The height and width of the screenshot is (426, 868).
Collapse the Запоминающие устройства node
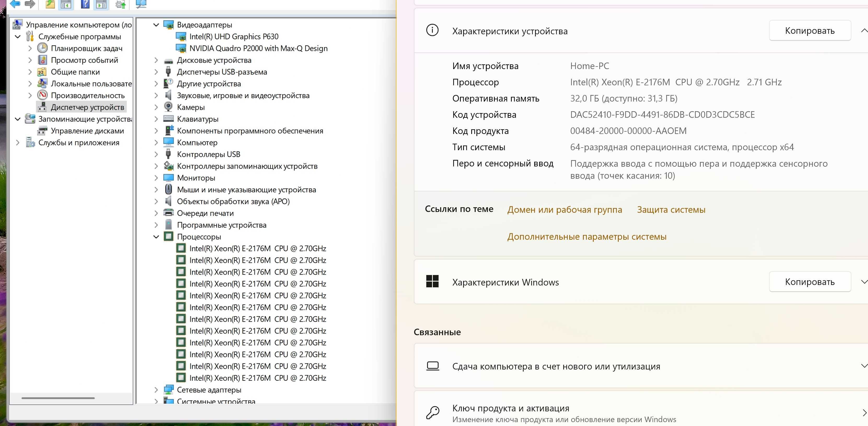click(x=18, y=119)
